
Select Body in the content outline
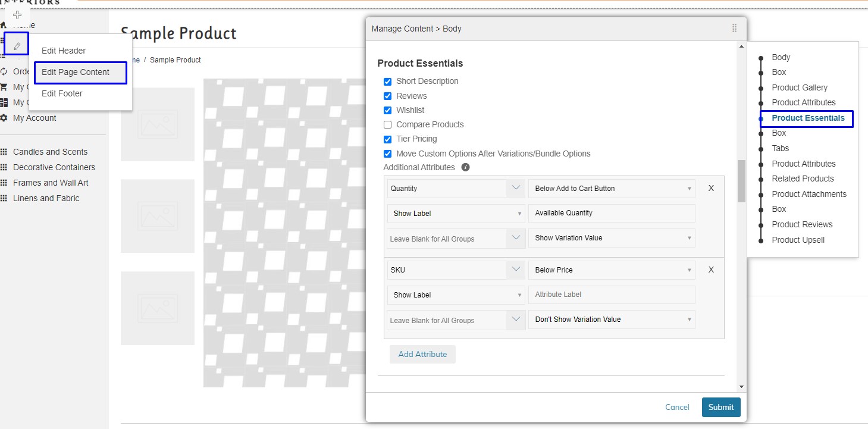(781, 57)
